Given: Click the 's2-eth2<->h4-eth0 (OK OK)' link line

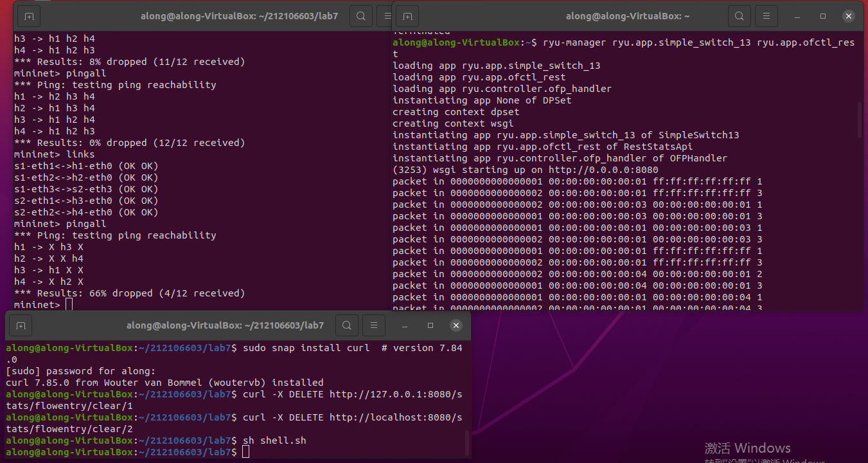Looking at the screenshot, I should click(x=86, y=212).
